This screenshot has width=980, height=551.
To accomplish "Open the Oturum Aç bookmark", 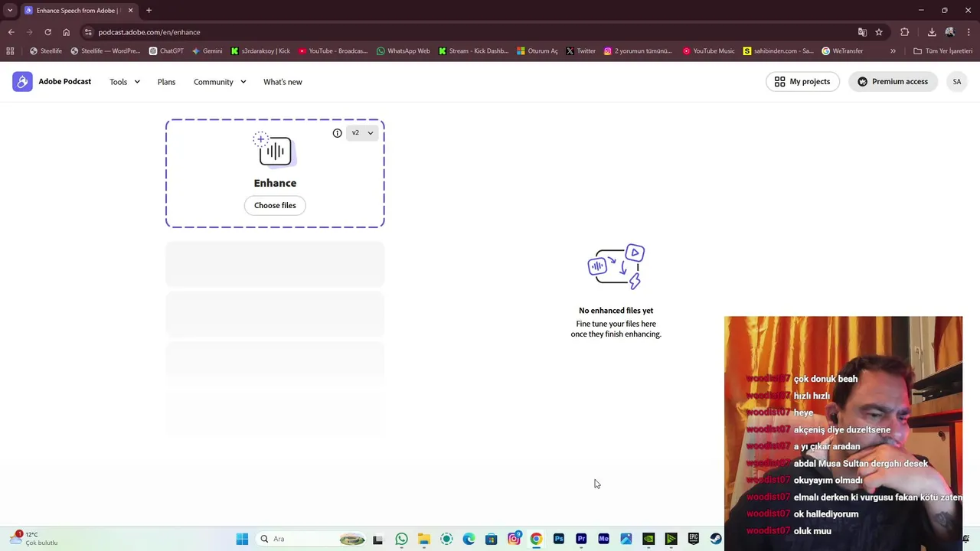I will pos(537,51).
